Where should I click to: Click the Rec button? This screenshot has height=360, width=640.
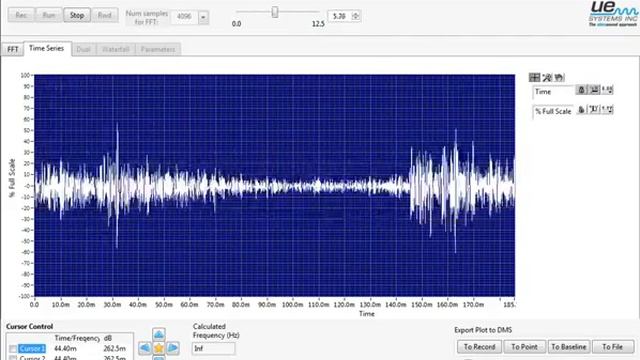pos(21,15)
